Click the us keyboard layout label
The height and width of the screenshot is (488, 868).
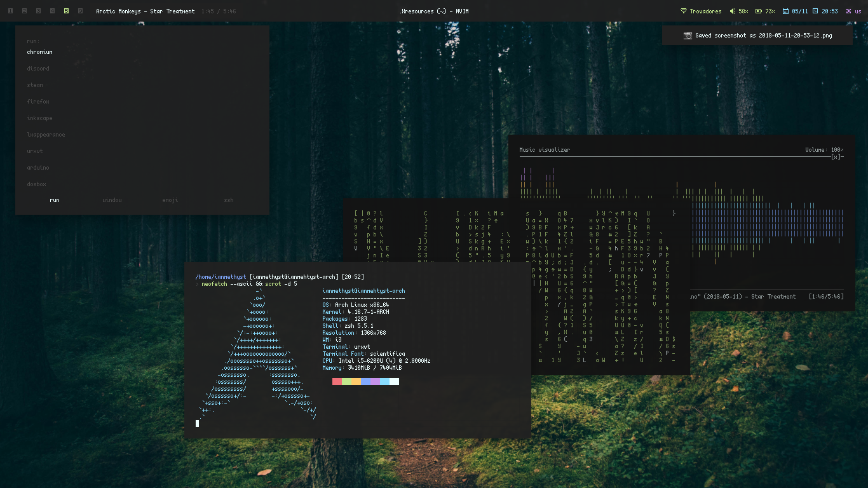pos(858,11)
